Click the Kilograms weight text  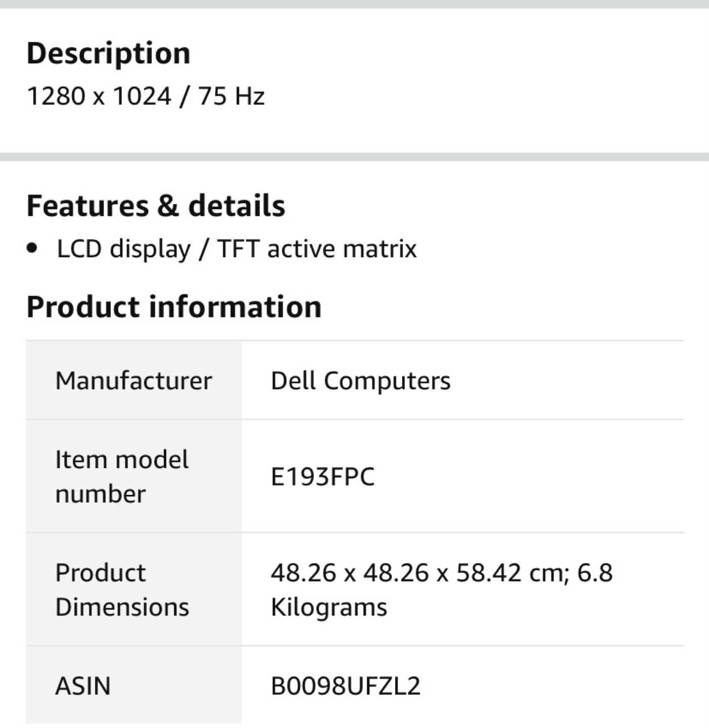click(328, 607)
